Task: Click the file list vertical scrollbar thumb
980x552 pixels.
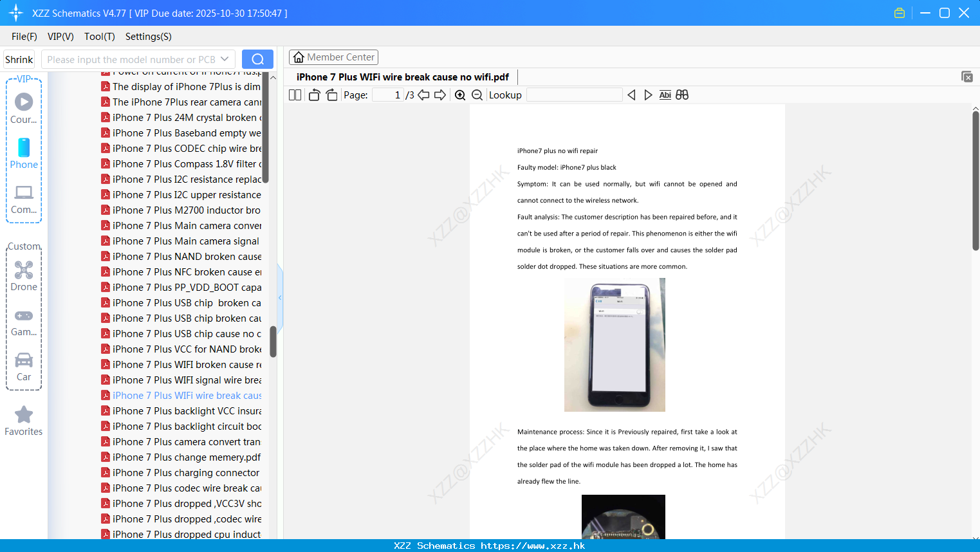Action: (x=273, y=342)
